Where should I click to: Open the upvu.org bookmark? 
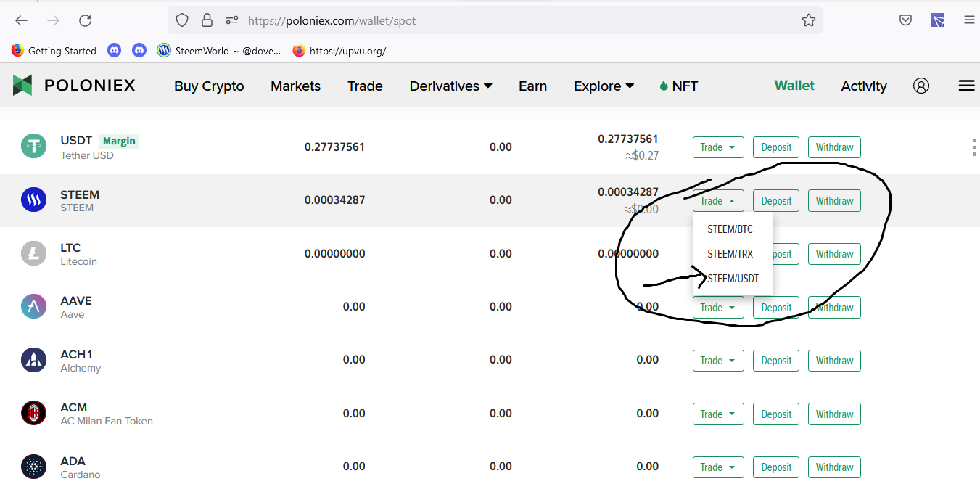pos(339,51)
